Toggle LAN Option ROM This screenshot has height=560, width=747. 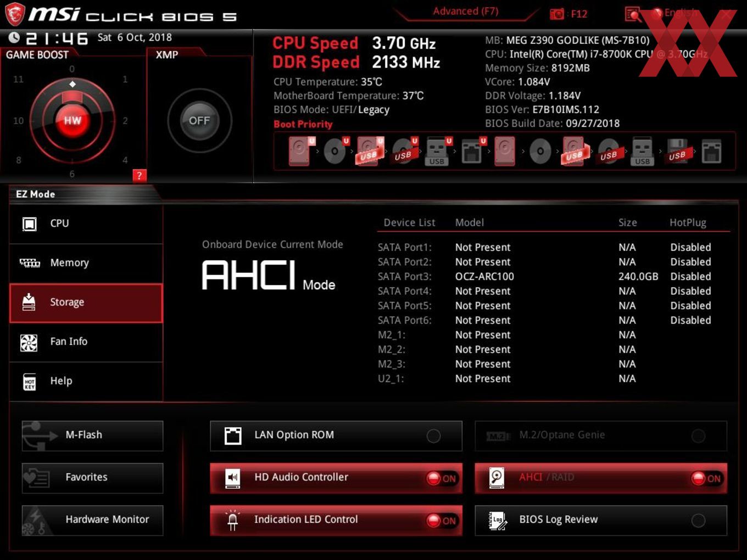pyautogui.click(x=336, y=436)
